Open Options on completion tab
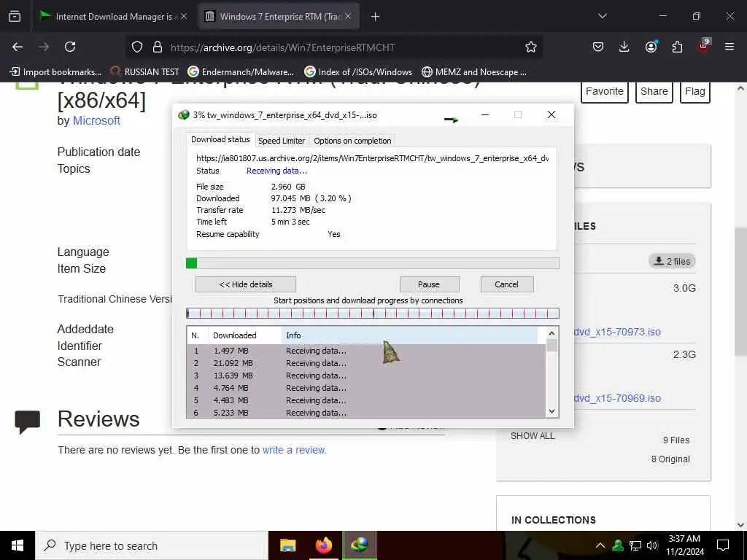747x560 pixels. point(352,141)
